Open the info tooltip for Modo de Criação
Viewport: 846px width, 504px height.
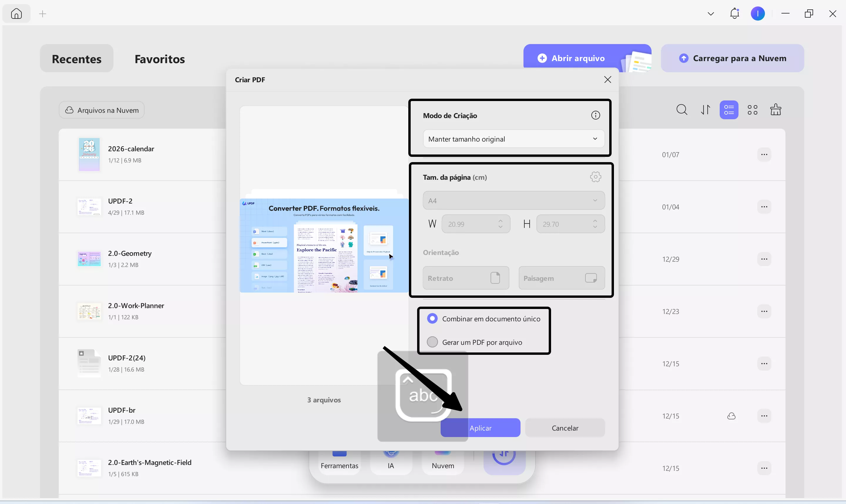[x=595, y=115]
